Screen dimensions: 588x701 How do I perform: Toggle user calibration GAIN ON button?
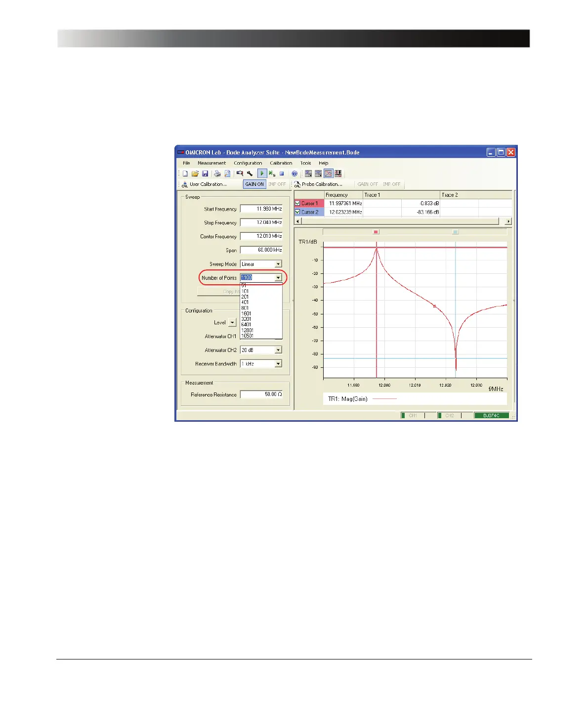[254, 184]
